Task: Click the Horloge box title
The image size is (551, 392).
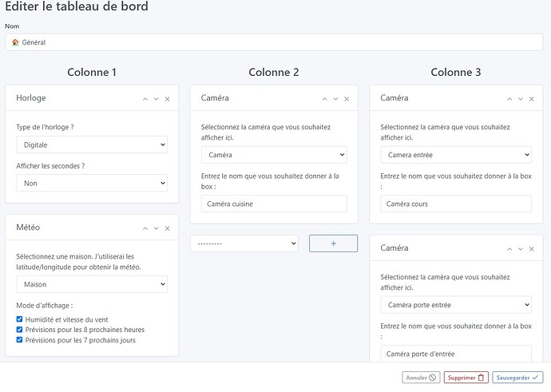Action: pyautogui.click(x=31, y=97)
